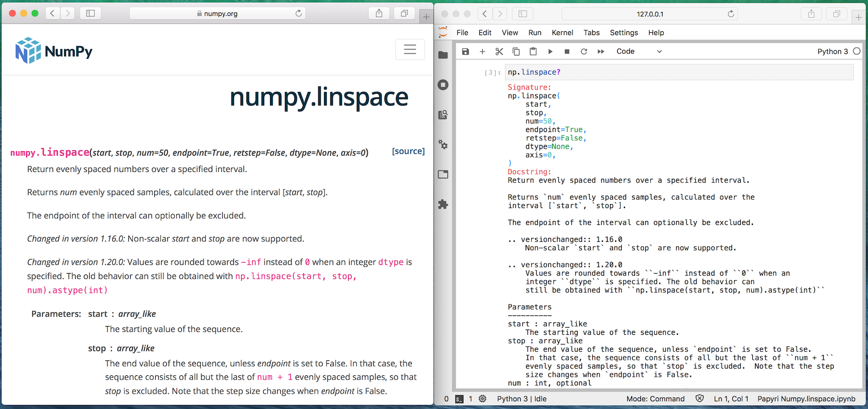Toggle the left browser sidebar button

90,13
